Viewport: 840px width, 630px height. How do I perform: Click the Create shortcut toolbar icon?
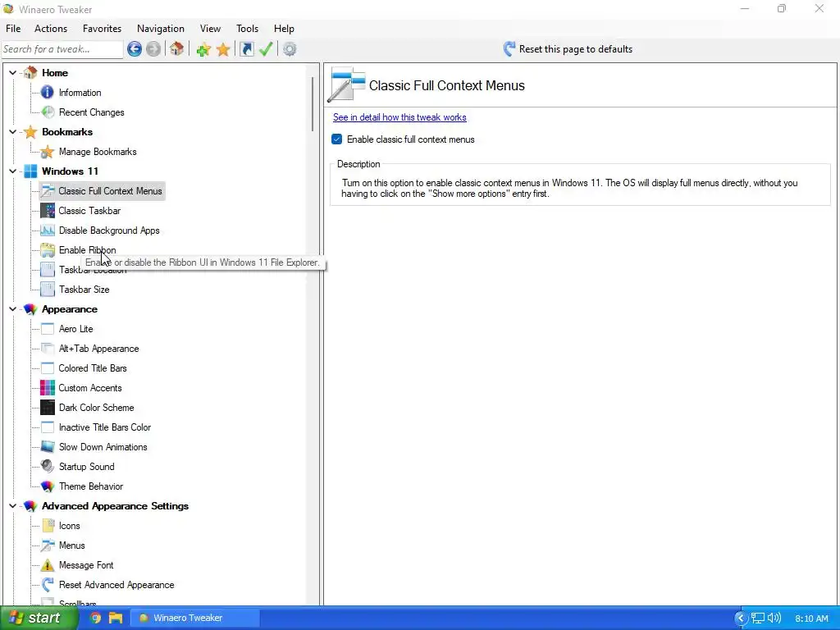click(x=246, y=49)
